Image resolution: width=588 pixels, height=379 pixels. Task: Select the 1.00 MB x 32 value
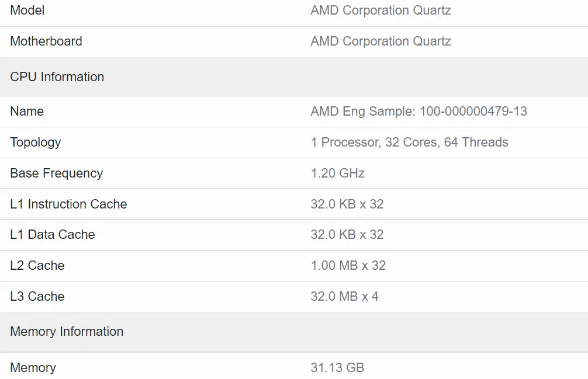coord(348,266)
